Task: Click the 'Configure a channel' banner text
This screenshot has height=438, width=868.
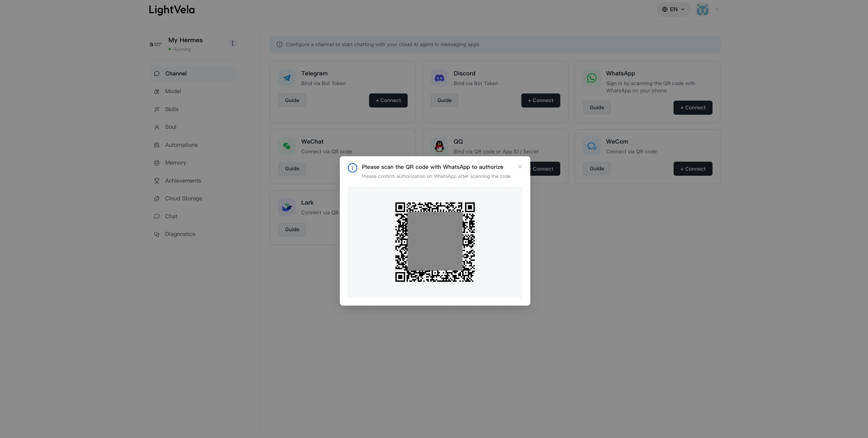Action: (x=382, y=44)
